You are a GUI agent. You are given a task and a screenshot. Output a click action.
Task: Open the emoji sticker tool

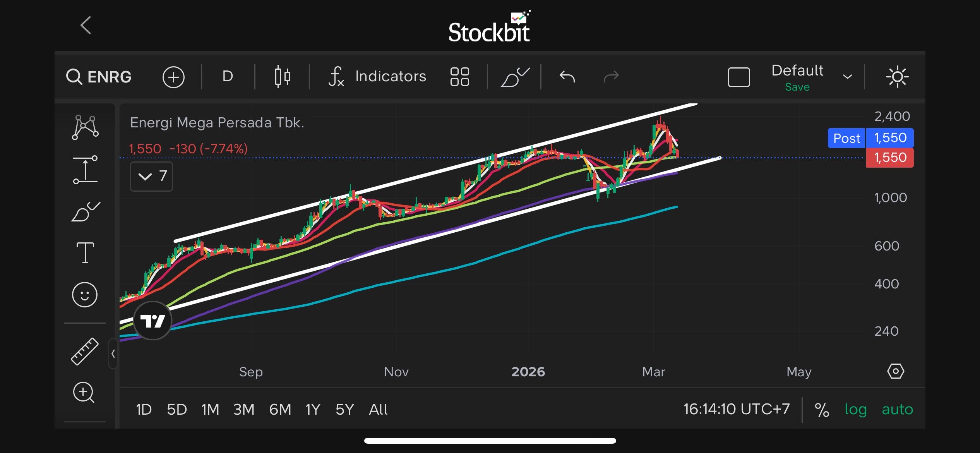pyautogui.click(x=85, y=295)
